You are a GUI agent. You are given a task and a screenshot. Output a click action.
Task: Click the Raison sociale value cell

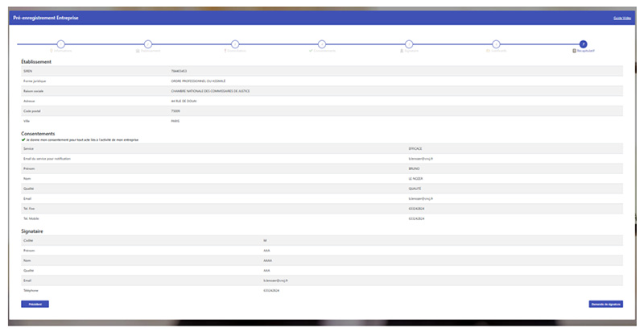point(210,91)
